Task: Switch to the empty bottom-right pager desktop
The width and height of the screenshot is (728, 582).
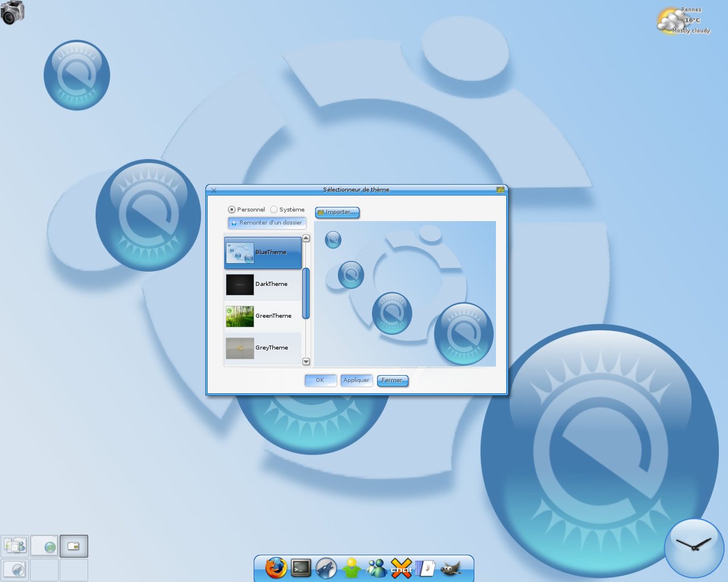Action: tap(74, 569)
